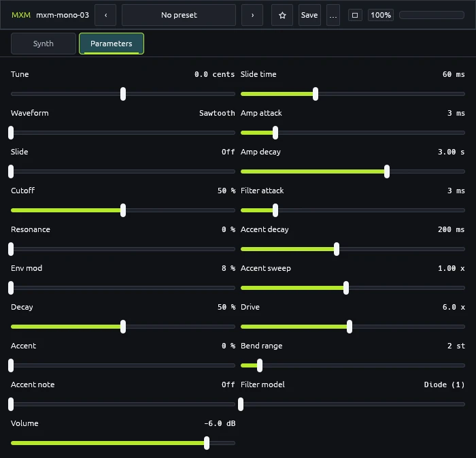Favorite the preset with the star icon

[x=282, y=15]
